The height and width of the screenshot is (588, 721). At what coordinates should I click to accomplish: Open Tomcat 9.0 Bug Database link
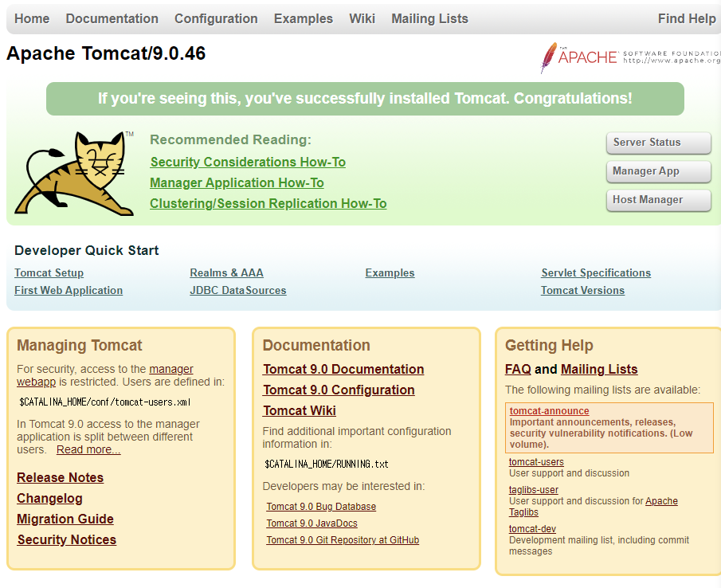coord(321,507)
